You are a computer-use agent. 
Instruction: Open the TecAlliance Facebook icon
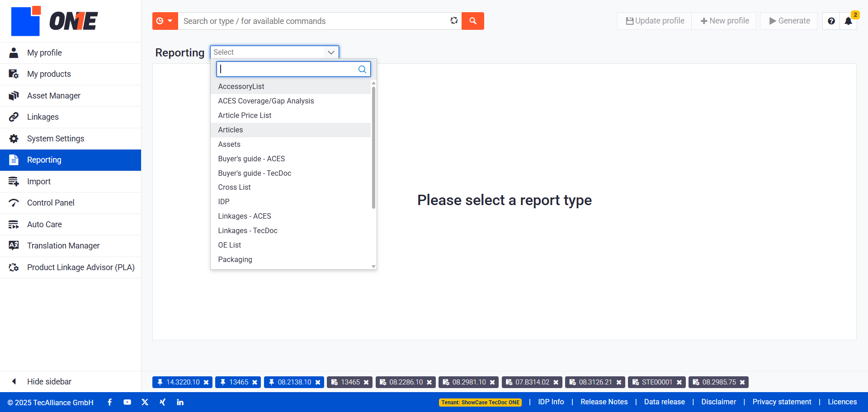click(x=109, y=402)
